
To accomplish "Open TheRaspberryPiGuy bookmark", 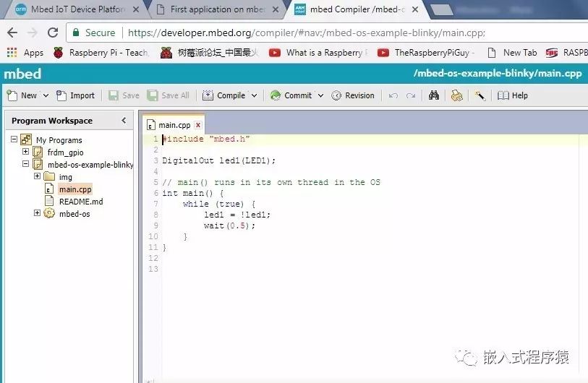I will [426, 53].
